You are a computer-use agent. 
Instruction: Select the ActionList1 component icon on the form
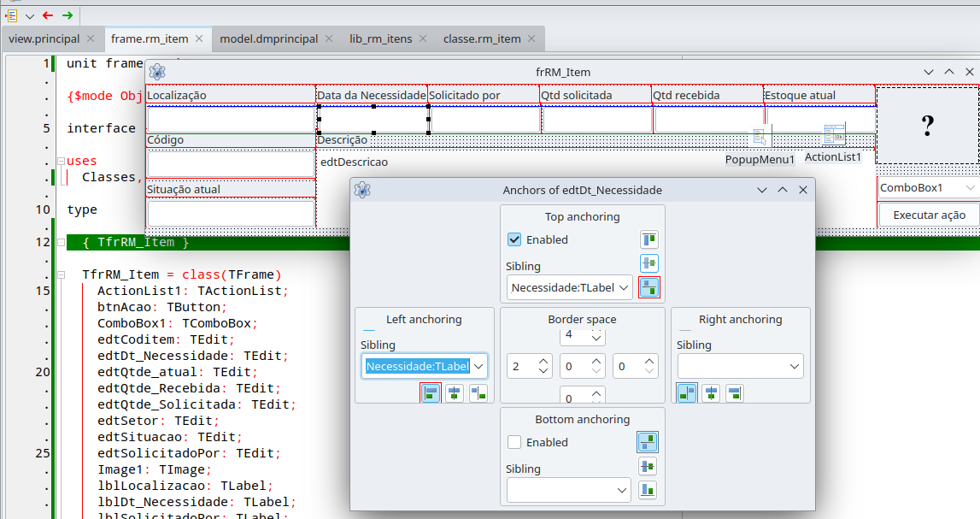[834, 135]
